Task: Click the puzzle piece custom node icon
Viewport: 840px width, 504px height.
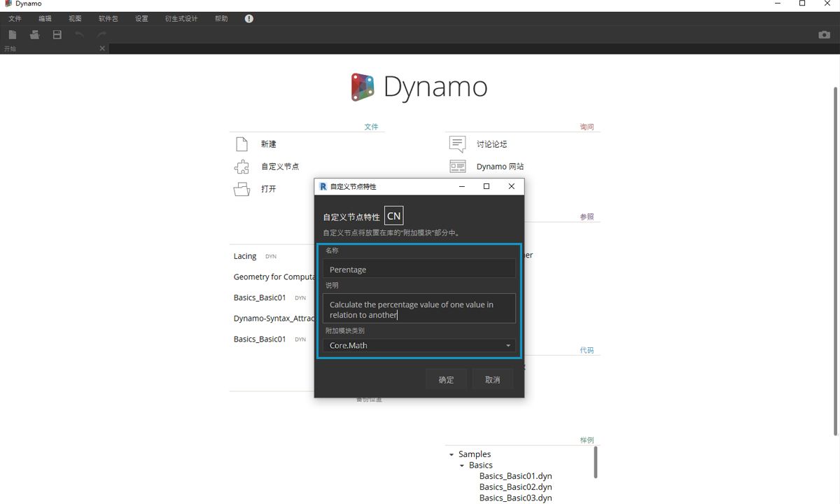Action: [241, 167]
